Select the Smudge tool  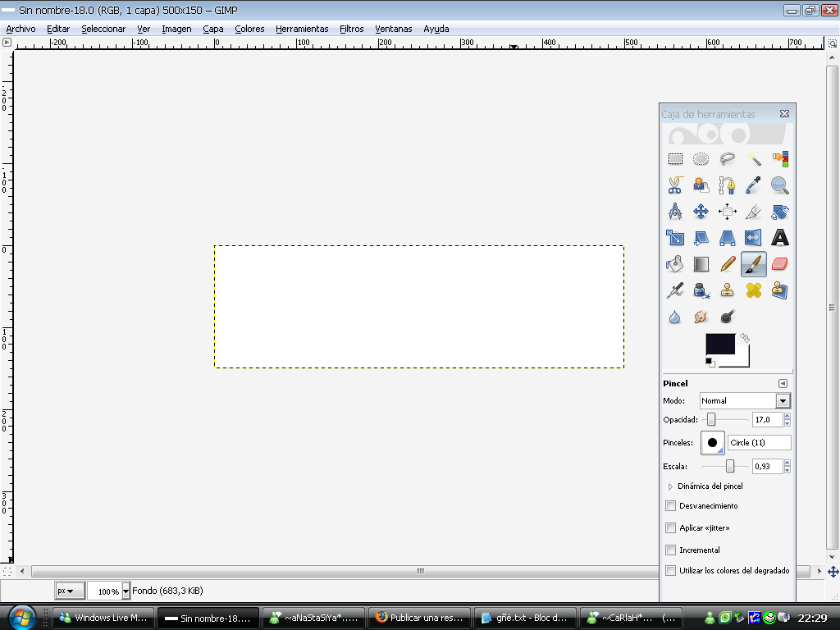click(701, 317)
